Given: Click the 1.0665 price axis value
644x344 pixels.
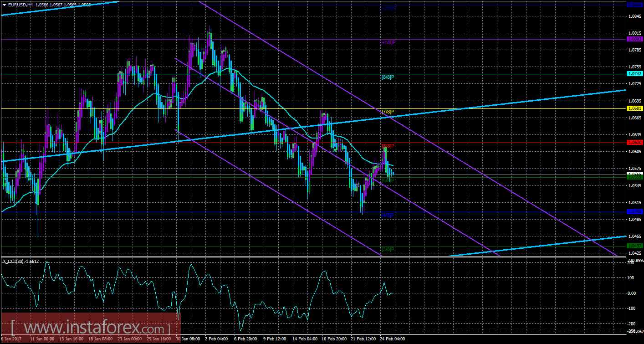Looking at the screenshot, I should 635,118.
